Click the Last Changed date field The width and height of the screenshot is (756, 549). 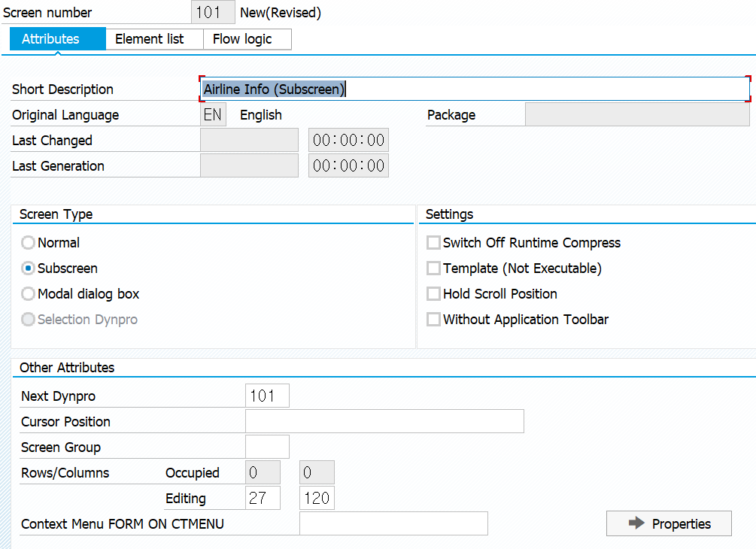[249, 141]
